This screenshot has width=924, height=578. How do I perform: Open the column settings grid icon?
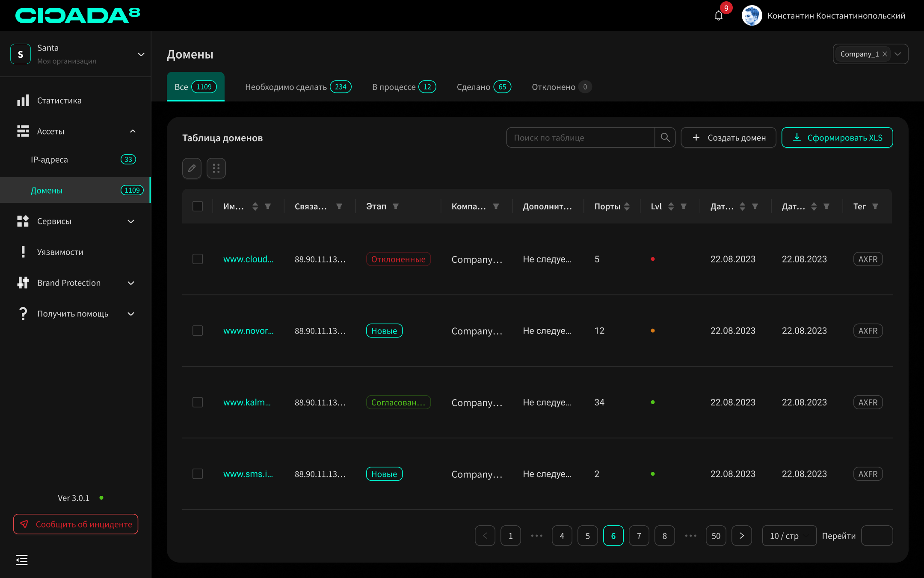pos(216,168)
